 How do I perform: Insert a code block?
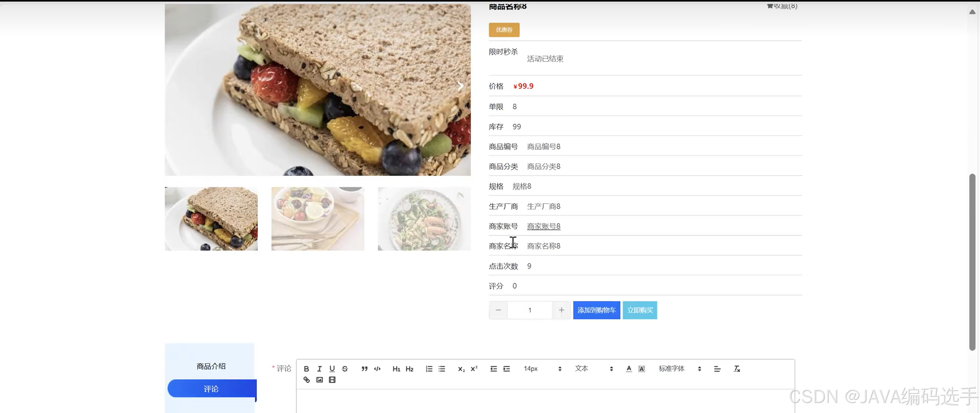pos(377,368)
